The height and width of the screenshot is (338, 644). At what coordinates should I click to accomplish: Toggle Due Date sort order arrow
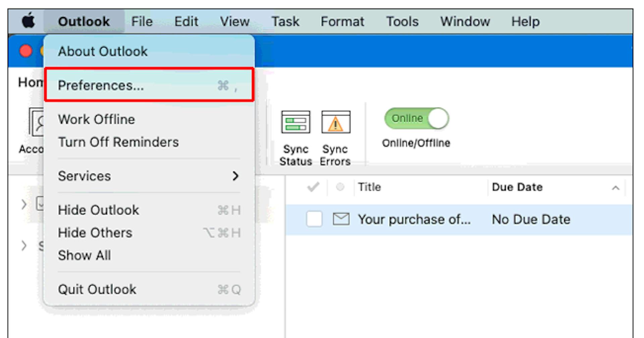coord(615,188)
